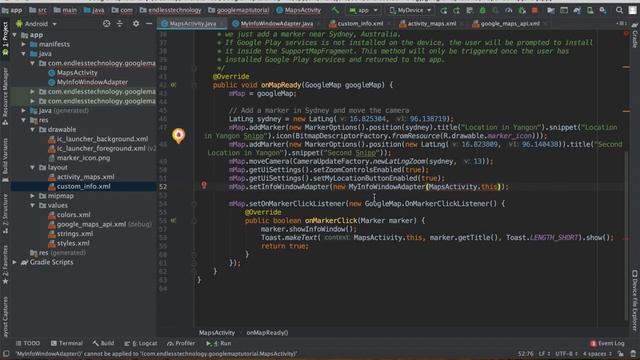The width and height of the screenshot is (640, 360).
Task: Open the Terminal tool window
Action: coord(67,343)
